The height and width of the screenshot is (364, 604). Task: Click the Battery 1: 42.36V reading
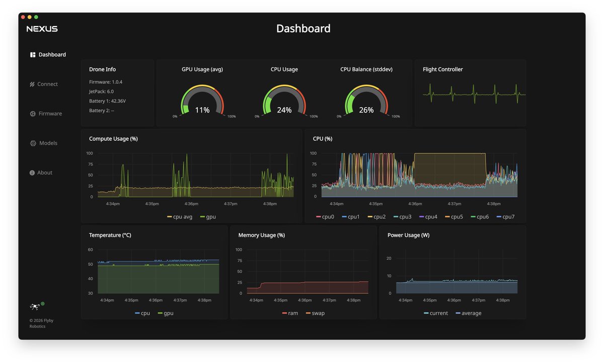[x=107, y=101]
